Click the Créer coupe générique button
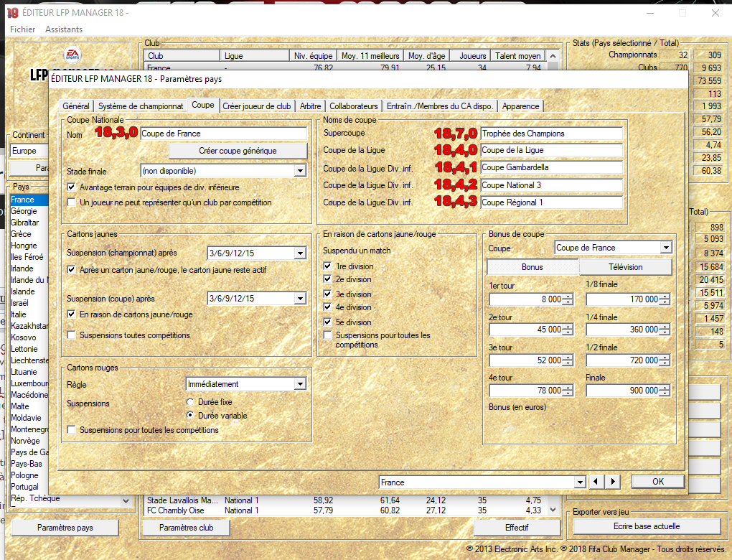732x560 pixels. coord(238,151)
